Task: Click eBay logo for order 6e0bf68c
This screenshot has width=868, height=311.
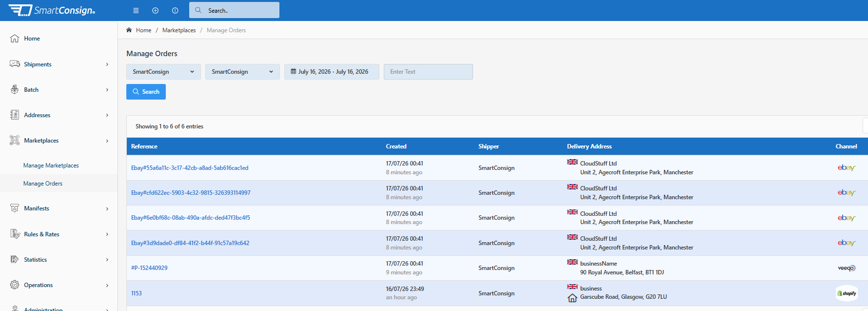Action: point(847,218)
